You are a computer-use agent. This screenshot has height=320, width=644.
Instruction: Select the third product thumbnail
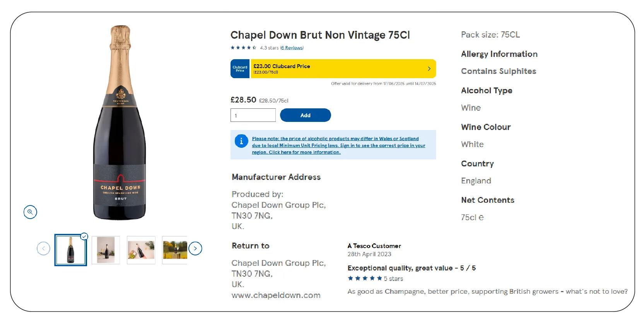point(141,250)
